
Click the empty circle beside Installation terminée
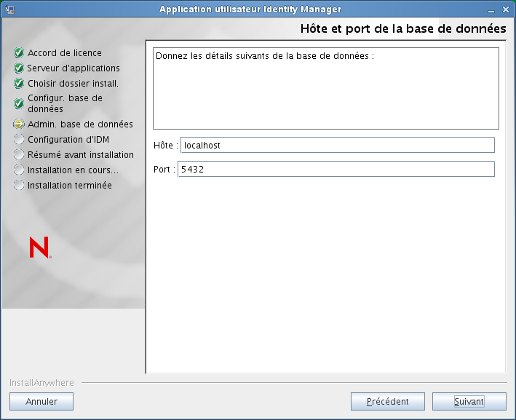tap(19, 186)
